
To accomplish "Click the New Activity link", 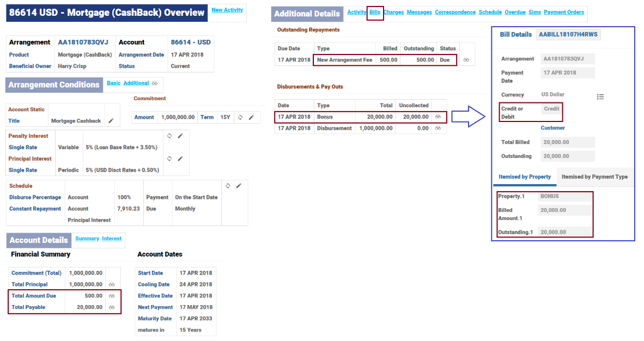I will (x=227, y=10).
